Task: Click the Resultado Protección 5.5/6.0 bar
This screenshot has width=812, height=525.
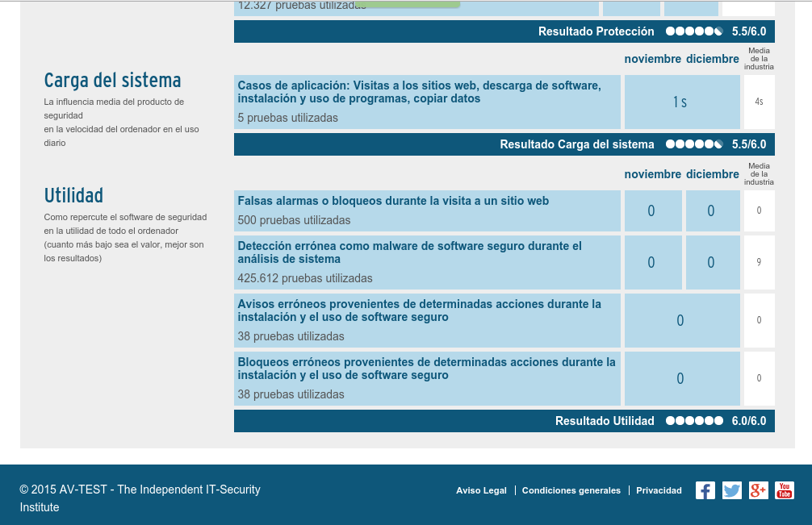Action: click(x=504, y=31)
